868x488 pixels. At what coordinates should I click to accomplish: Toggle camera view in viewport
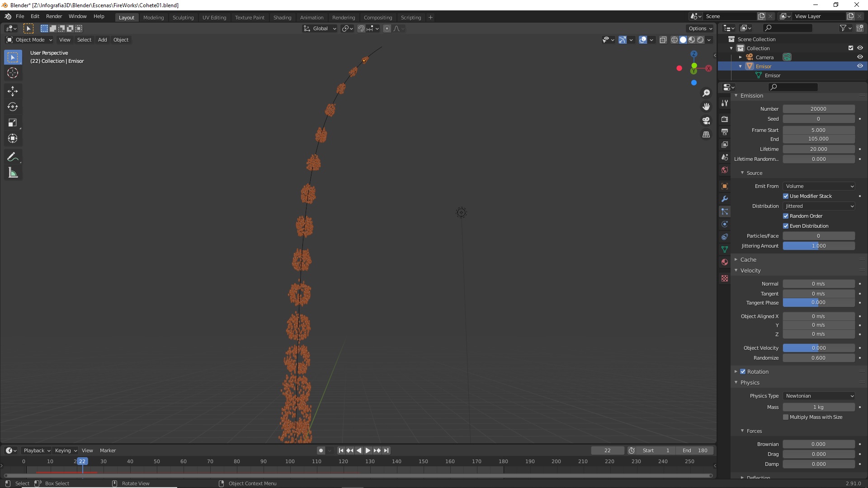tap(706, 121)
